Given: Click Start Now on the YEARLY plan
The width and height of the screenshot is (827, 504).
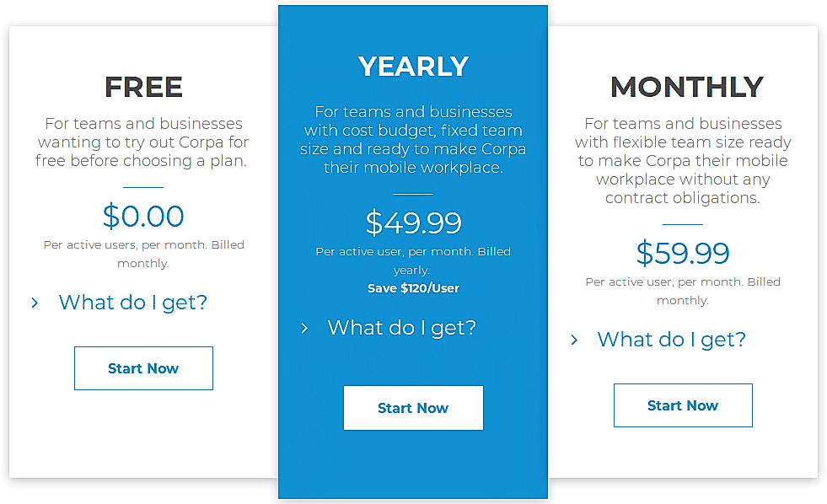Looking at the screenshot, I should [413, 408].
